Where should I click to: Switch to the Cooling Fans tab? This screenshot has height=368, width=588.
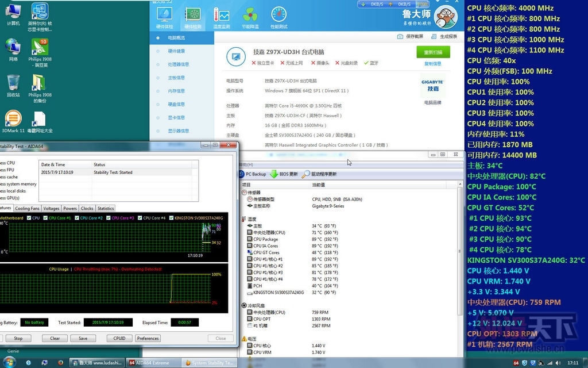pos(27,208)
